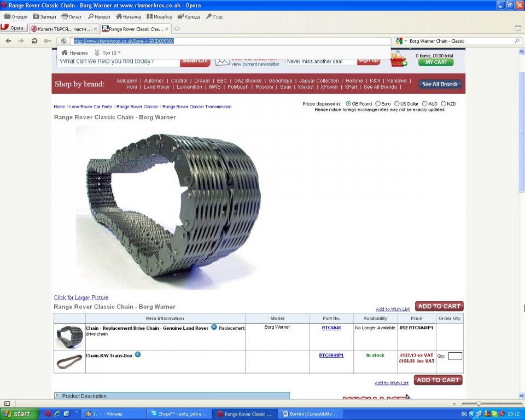Switch to the Колеги ТЪРСЯ tab
The width and height of the screenshot is (525, 420).
click(64, 28)
